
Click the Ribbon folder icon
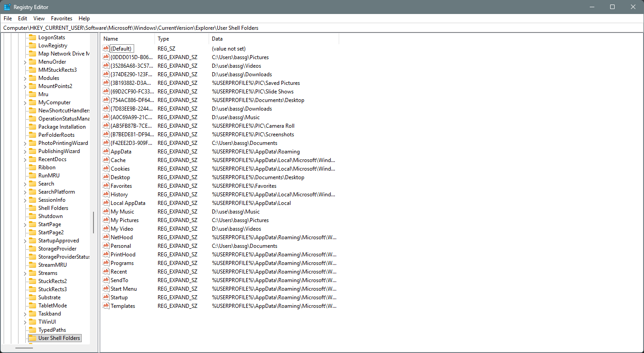point(33,167)
